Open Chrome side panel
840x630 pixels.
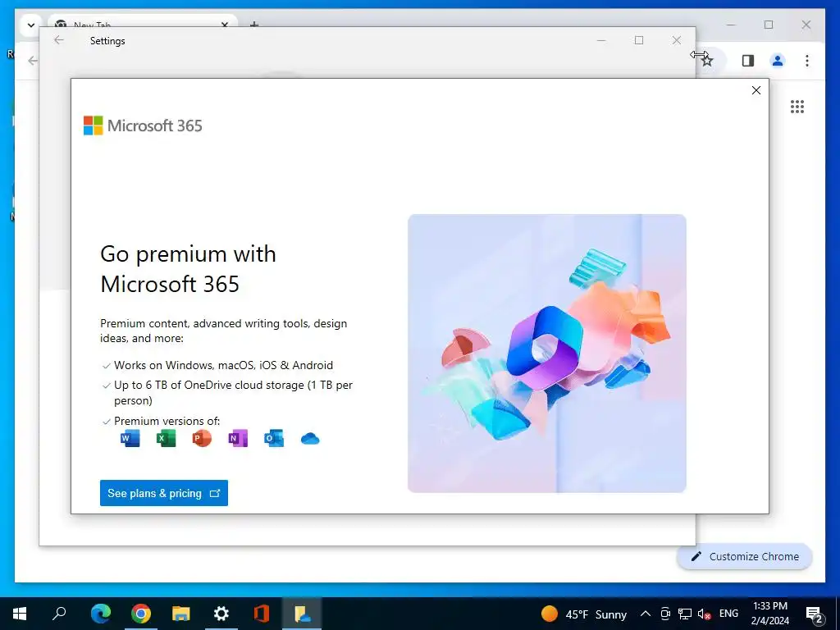coord(748,61)
